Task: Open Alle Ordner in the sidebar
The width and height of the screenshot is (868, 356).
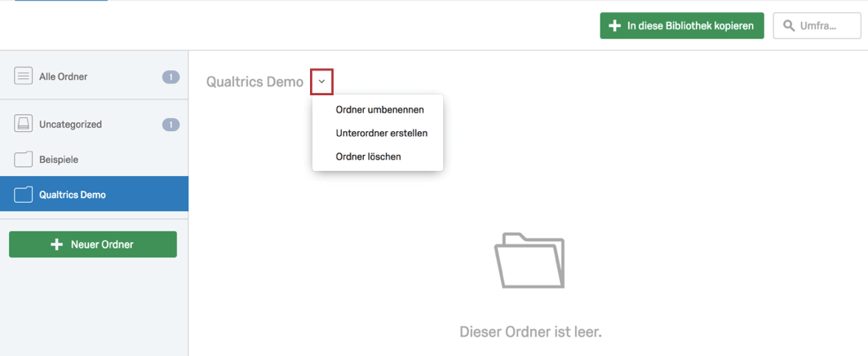Action: [x=94, y=77]
